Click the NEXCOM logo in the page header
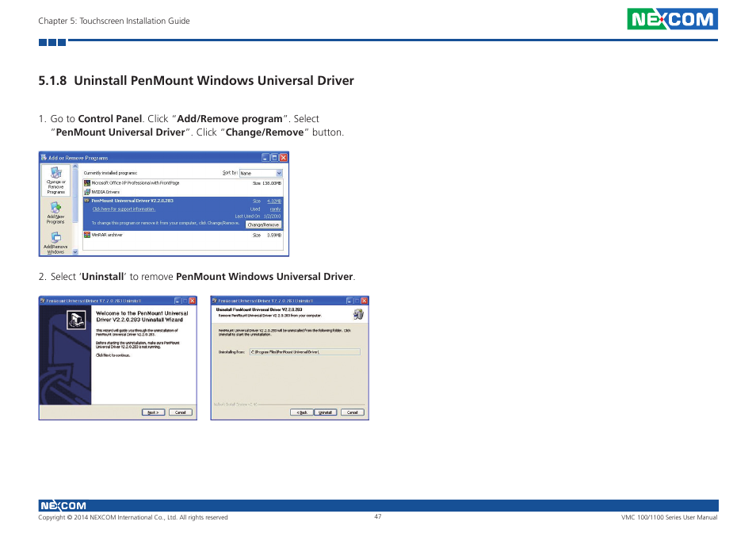Screen dimensions: 756x533 point(672,19)
